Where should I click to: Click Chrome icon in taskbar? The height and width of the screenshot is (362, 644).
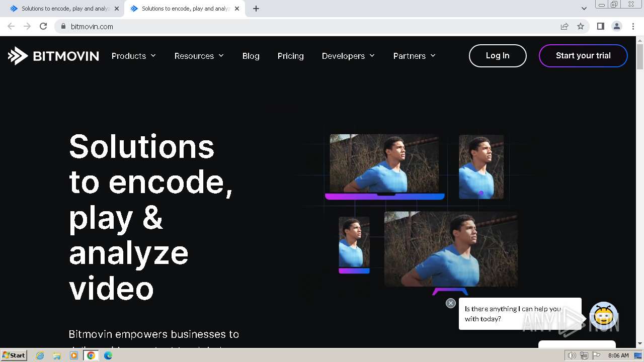tap(91, 355)
